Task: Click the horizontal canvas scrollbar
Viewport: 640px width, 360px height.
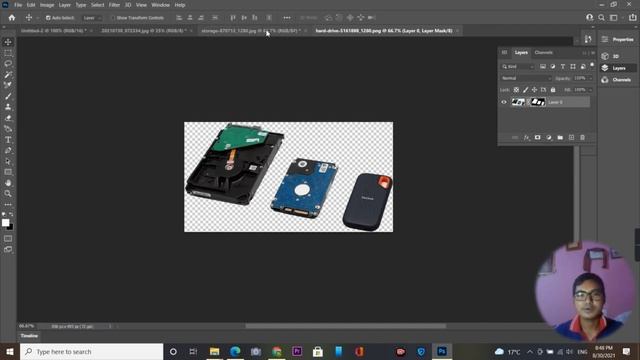Action: click(346, 326)
